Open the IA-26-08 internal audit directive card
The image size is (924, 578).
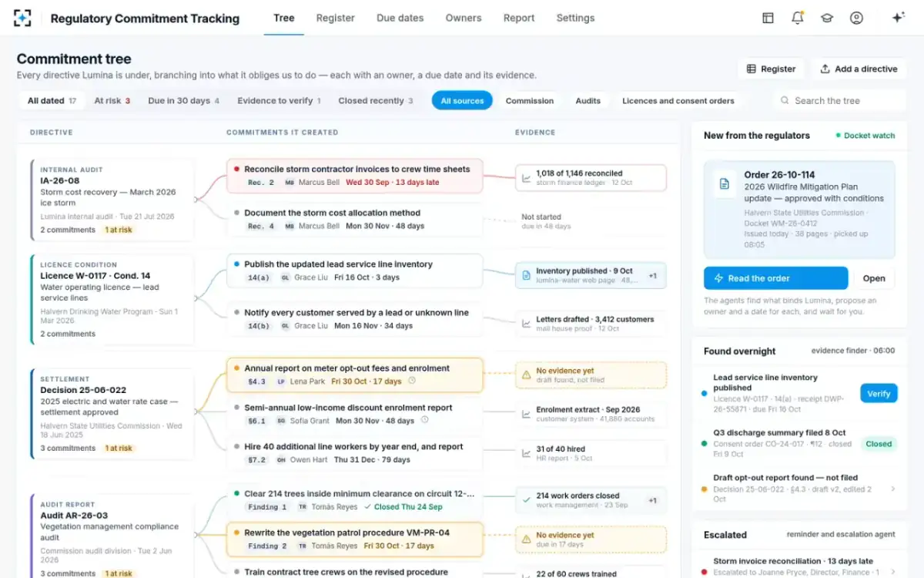tap(112, 198)
